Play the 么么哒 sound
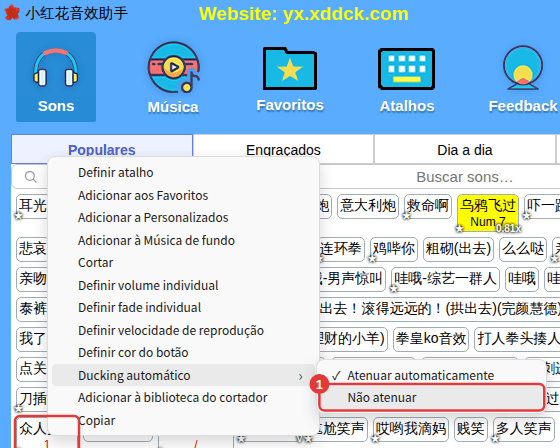 click(523, 249)
